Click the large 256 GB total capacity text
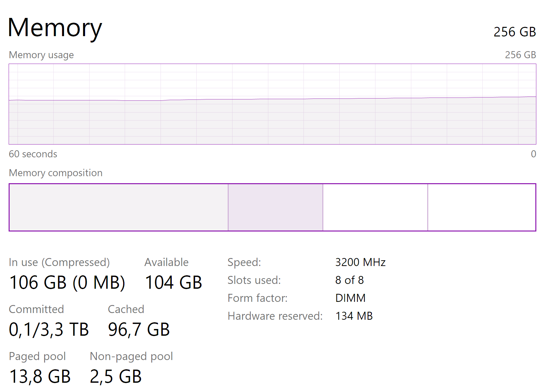The height and width of the screenshot is (392, 544). click(514, 32)
